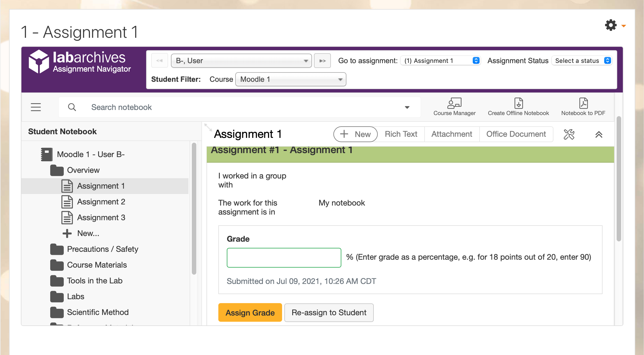Open the settings gear menu

tap(611, 25)
